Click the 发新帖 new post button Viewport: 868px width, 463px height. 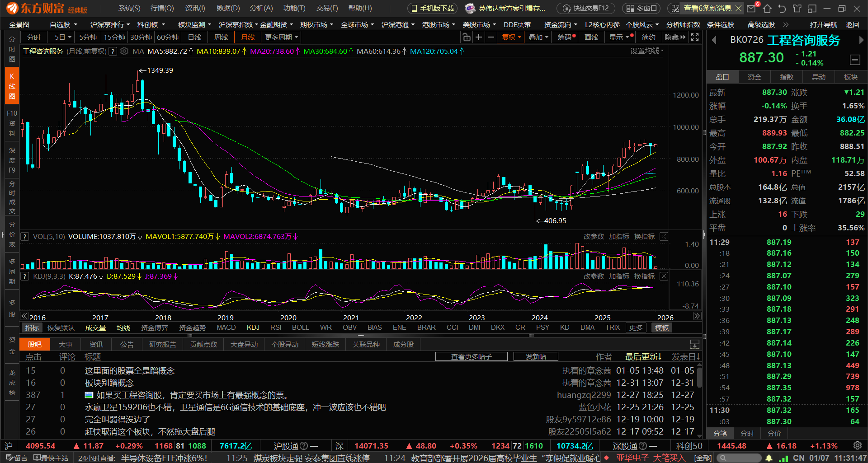point(536,357)
